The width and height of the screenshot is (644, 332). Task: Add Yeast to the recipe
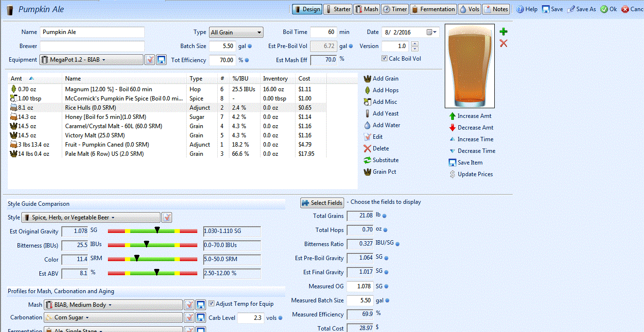point(381,114)
